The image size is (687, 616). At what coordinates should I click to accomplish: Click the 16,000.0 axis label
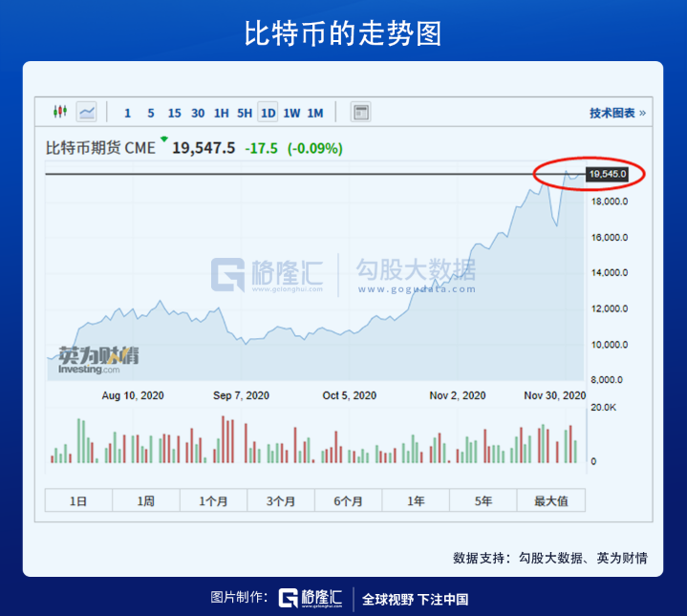click(x=610, y=237)
